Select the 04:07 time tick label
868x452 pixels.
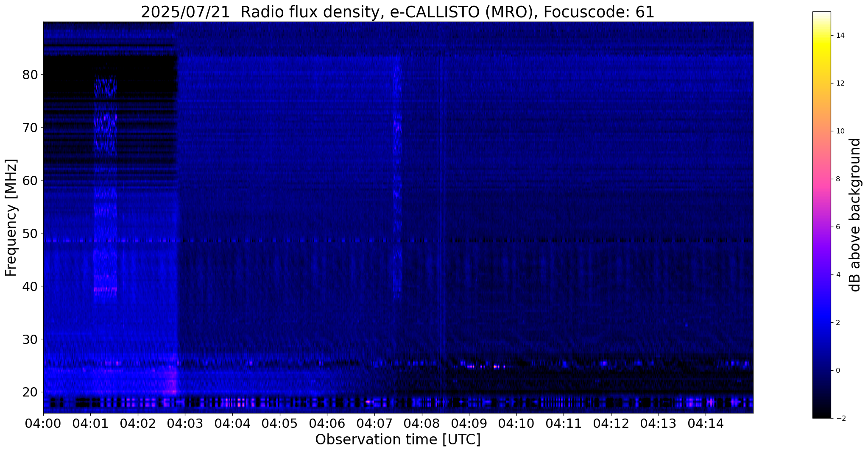pyautogui.click(x=374, y=424)
